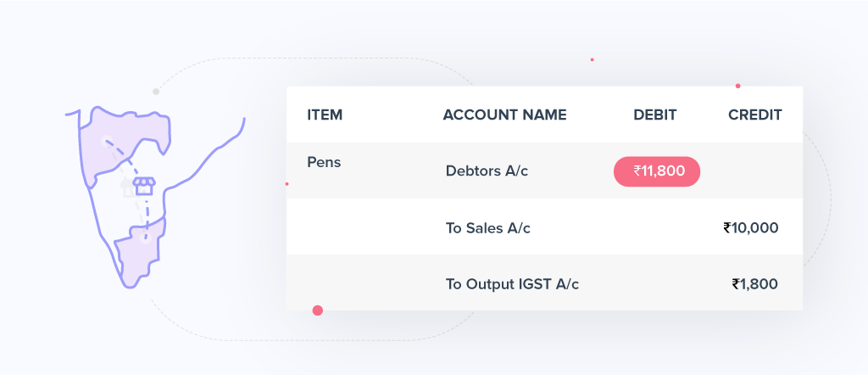This screenshot has width=868, height=375.
Task: Select the ITEM column header
Action: 325,115
